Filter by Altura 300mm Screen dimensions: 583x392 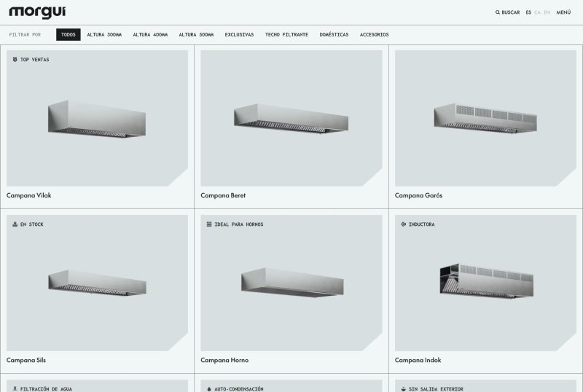(x=104, y=34)
